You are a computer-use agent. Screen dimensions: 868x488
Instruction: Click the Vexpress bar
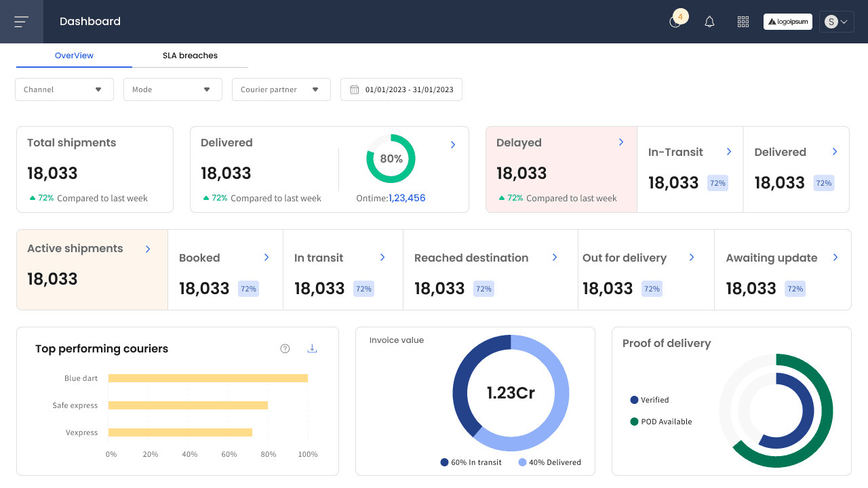(180, 432)
